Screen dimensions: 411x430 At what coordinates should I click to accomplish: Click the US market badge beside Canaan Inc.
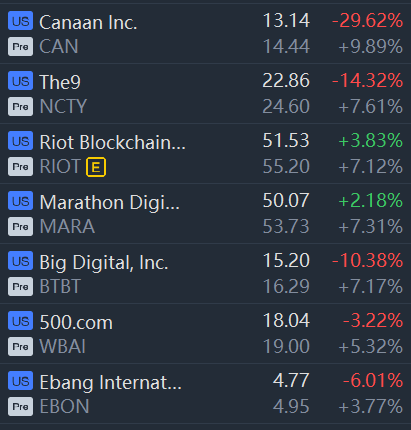(x=20, y=21)
